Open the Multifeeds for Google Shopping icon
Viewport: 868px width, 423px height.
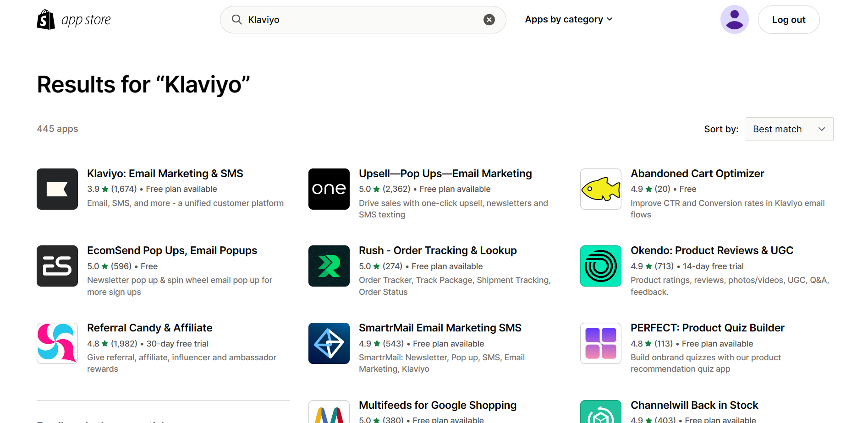click(329, 412)
